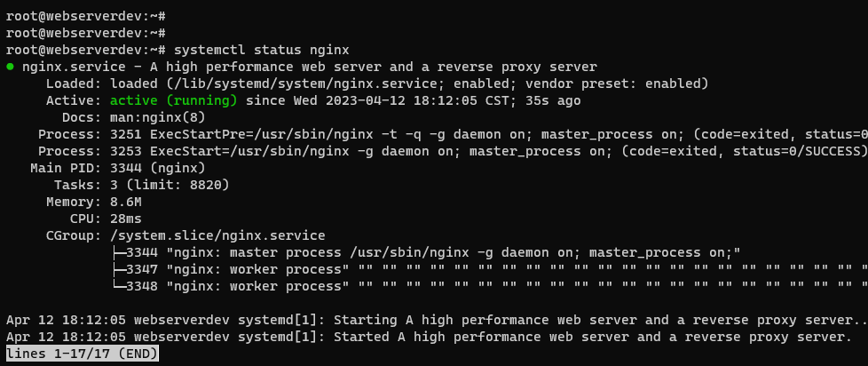Viewport: 868px width, 366px height.
Task: Click the 3344 nginx master process entry
Action: click(x=426, y=252)
